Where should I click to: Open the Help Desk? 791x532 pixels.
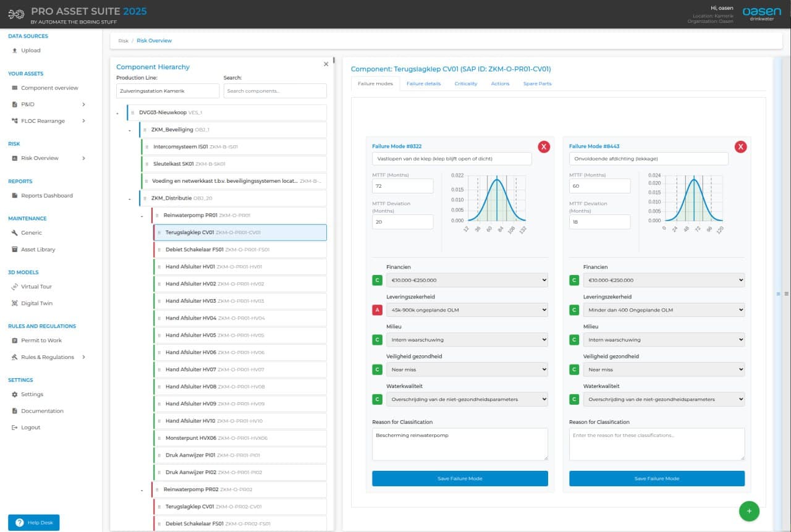click(x=33, y=522)
